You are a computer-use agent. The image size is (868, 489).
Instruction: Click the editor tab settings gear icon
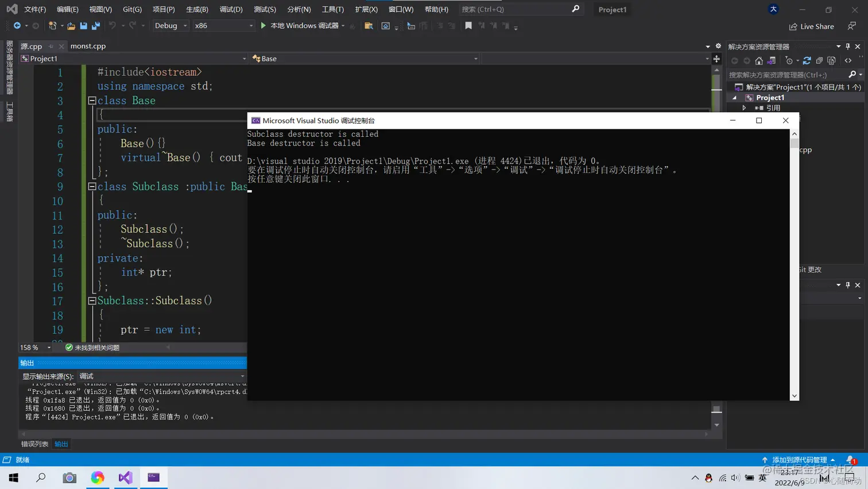pos(718,46)
